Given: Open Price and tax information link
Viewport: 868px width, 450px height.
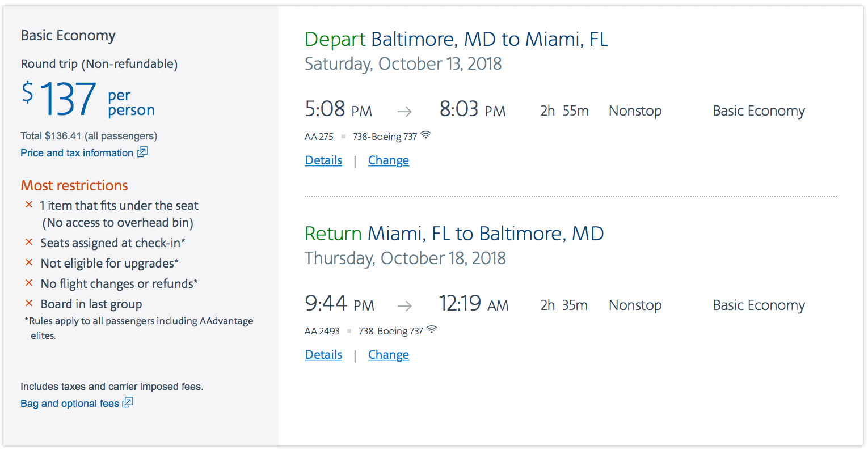Looking at the screenshot, I should [77, 153].
